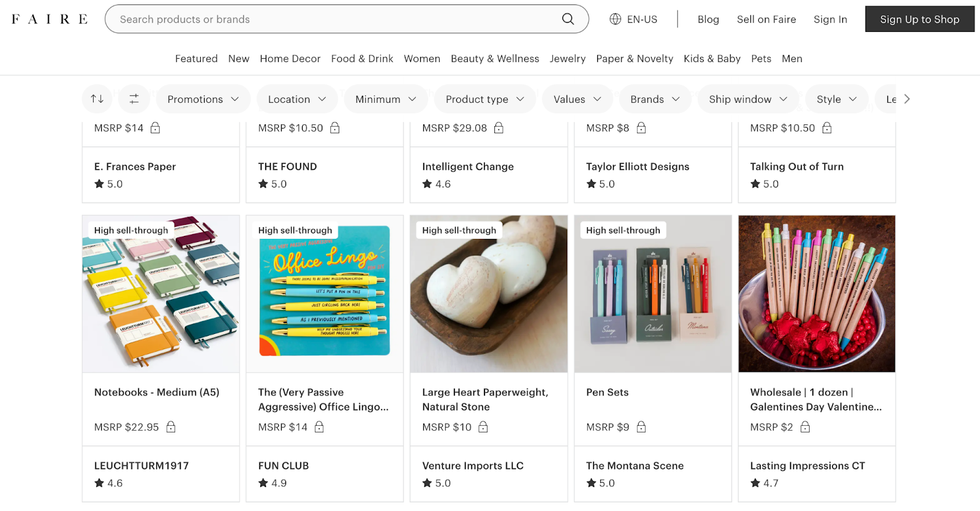The height and width of the screenshot is (511, 980).
Task: Click Sign Up to Shop button
Action: tap(919, 19)
